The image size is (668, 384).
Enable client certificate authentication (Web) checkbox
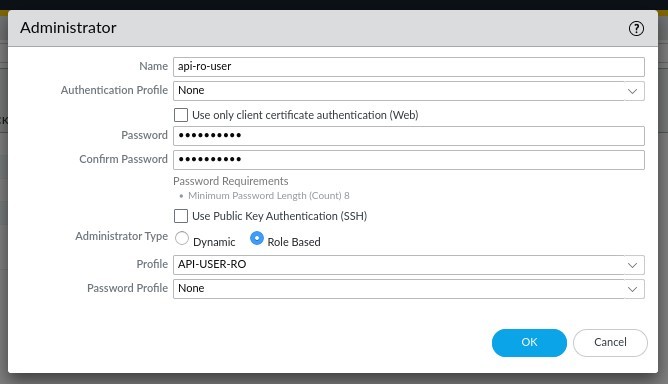pos(181,115)
